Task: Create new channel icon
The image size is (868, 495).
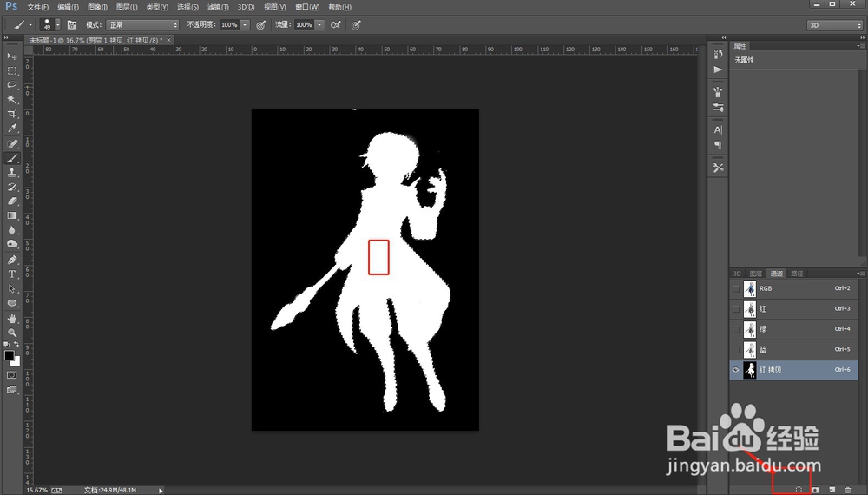Action: tap(832, 490)
